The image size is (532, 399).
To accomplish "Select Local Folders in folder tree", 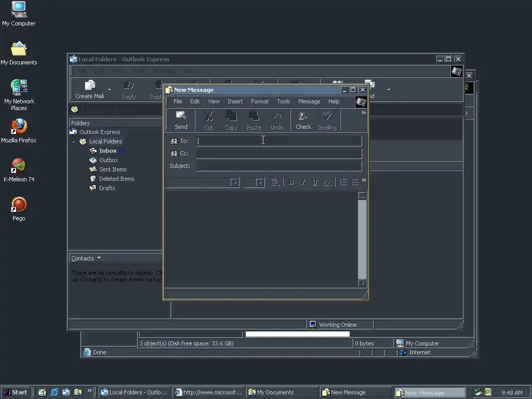I will (105, 141).
